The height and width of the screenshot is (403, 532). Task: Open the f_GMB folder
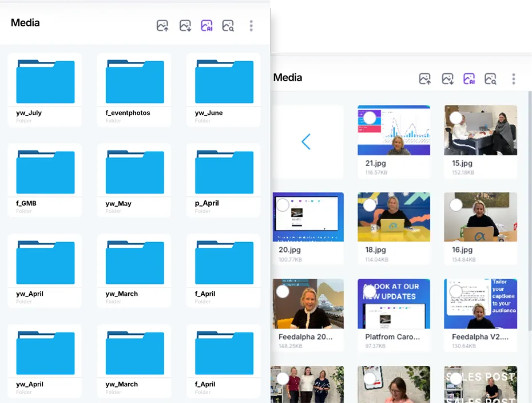click(45, 172)
